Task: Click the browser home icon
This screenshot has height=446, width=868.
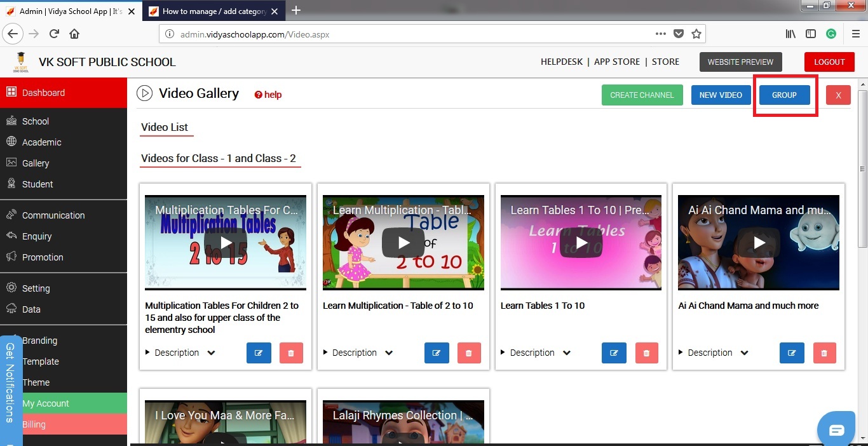Action: (74, 34)
